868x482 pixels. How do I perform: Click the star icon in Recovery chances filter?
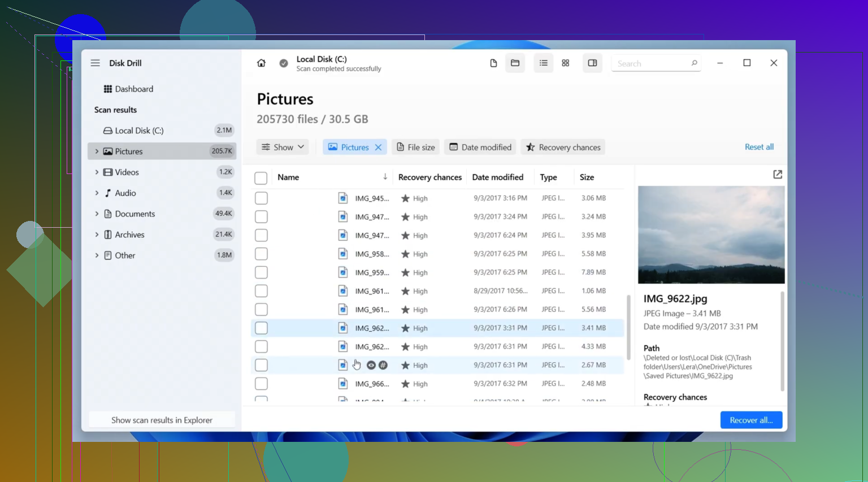(x=530, y=147)
